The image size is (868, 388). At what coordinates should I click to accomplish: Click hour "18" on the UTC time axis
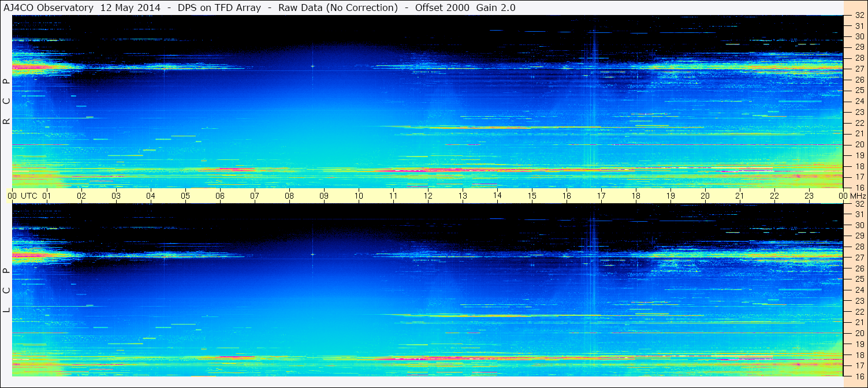coord(636,196)
